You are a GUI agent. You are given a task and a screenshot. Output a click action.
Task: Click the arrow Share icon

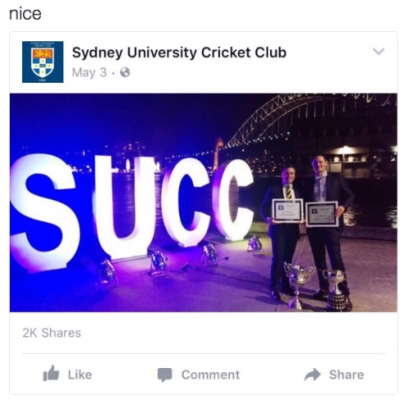pos(313,375)
